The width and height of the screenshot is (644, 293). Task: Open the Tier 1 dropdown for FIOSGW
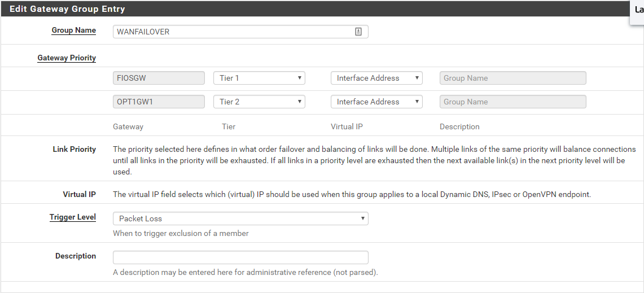(259, 78)
